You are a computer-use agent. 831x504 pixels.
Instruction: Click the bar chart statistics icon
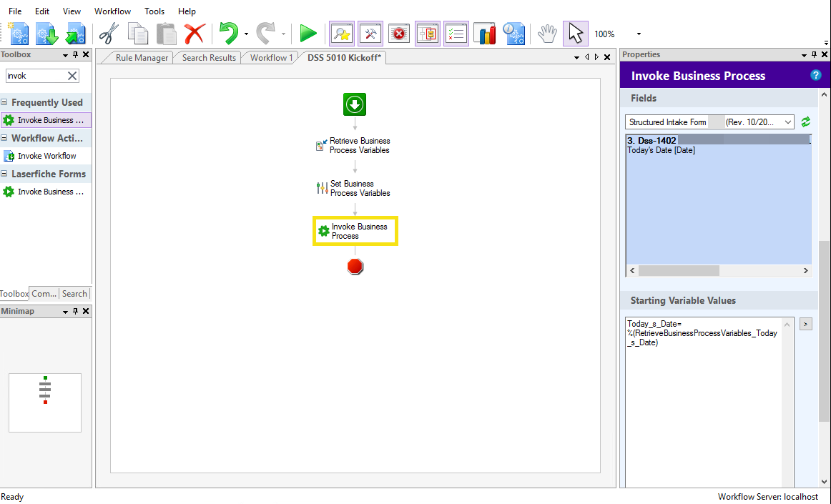[x=485, y=34]
